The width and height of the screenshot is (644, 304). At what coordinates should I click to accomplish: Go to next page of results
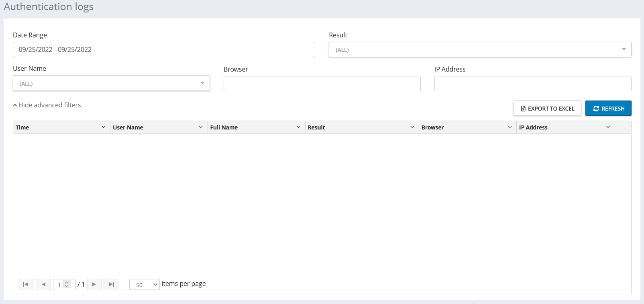(x=94, y=284)
